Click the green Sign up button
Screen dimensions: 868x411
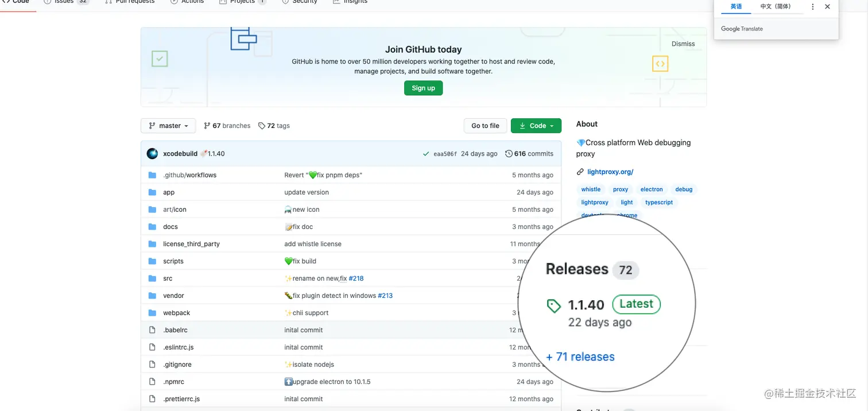[x=423, y=88]
